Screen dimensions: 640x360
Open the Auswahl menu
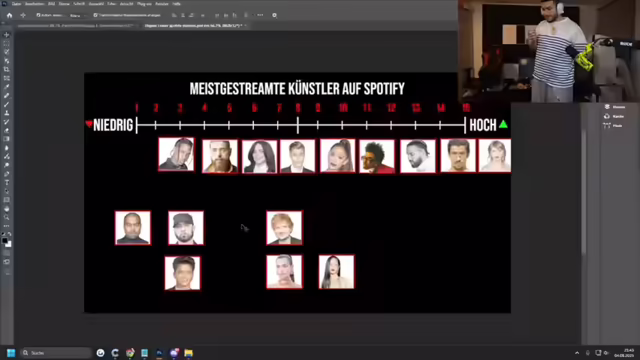click(x=96, y=4)
